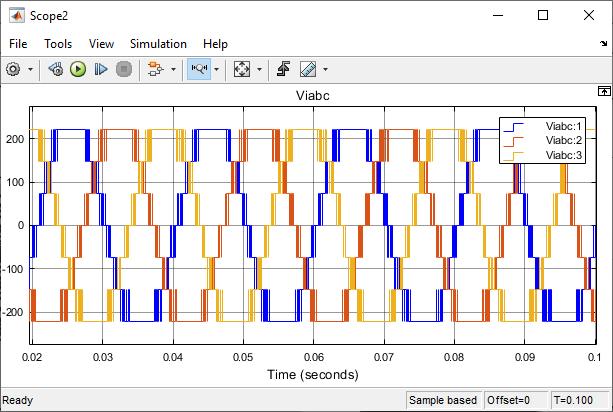Open the File menu
613x412 pixels.
tap(18, 44)
